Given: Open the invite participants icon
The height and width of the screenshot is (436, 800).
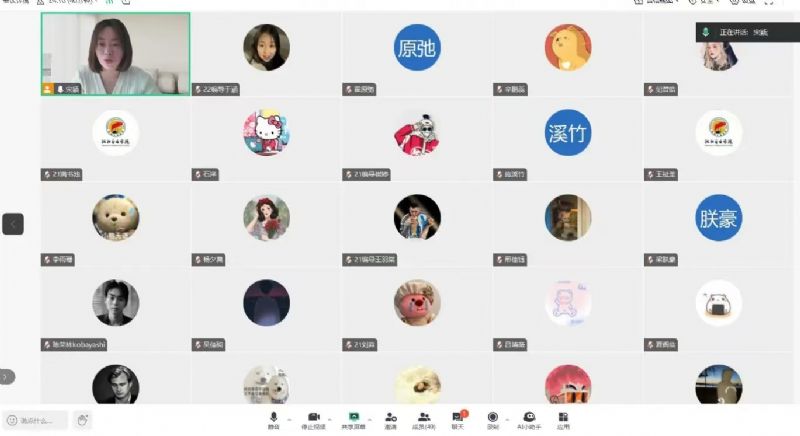Looking at the screenshot, I should (391, 420).
